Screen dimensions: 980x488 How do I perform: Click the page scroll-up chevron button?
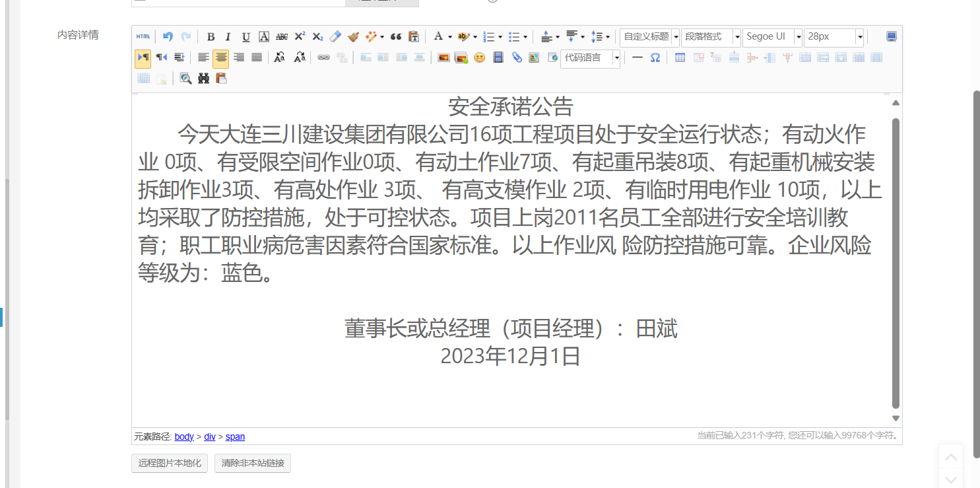[951, 457]
